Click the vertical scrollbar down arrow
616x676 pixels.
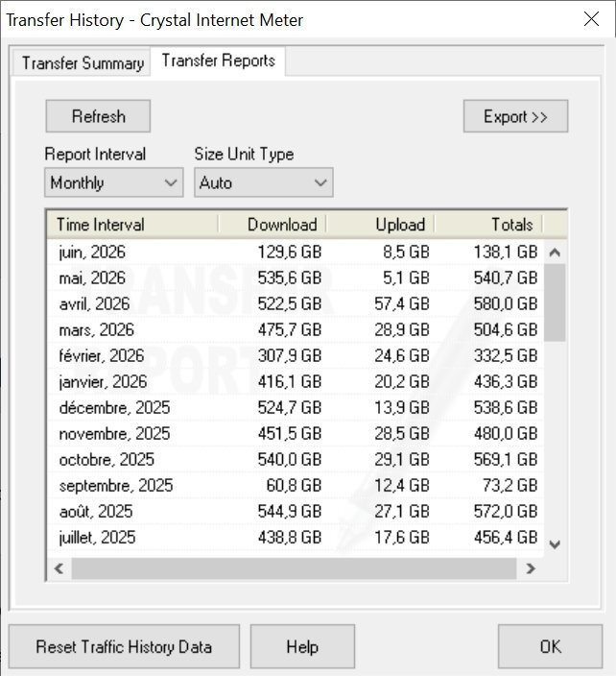coord(555,544)
